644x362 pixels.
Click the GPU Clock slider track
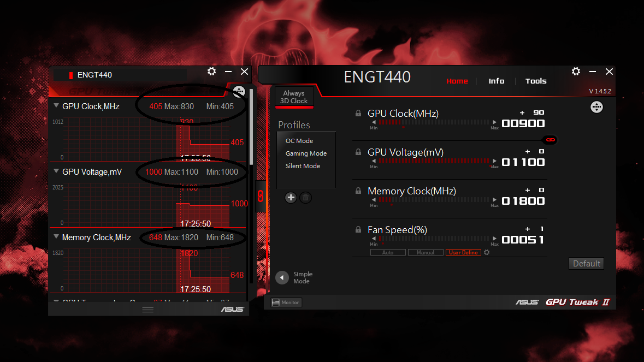pos(434,122)
